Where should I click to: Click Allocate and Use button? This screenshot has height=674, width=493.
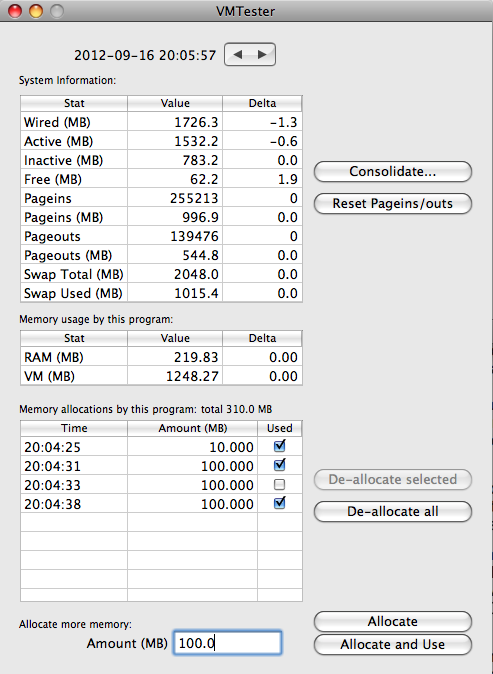[393, 645]
